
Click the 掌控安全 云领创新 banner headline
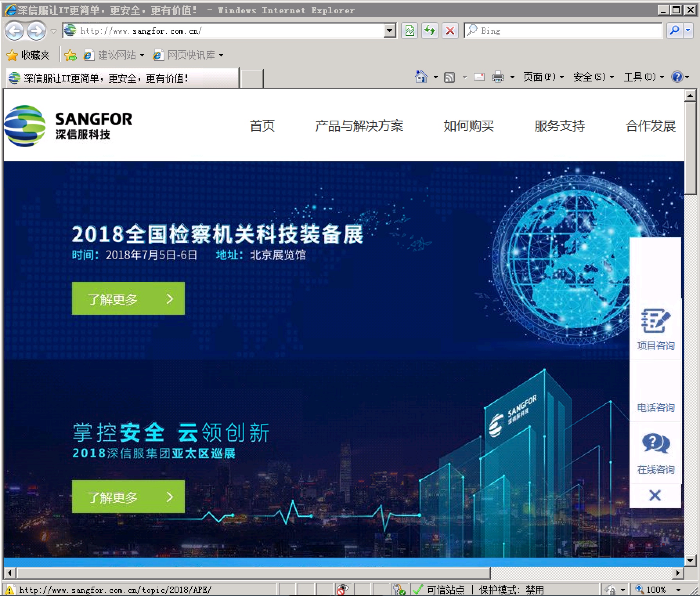(x=171, y=432)
